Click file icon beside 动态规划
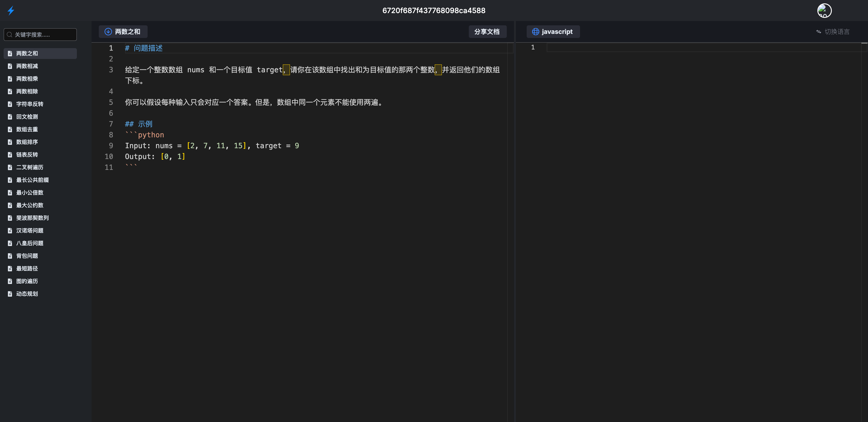The width and height of the screenshot is (868, 422). [x=10, y=294]
